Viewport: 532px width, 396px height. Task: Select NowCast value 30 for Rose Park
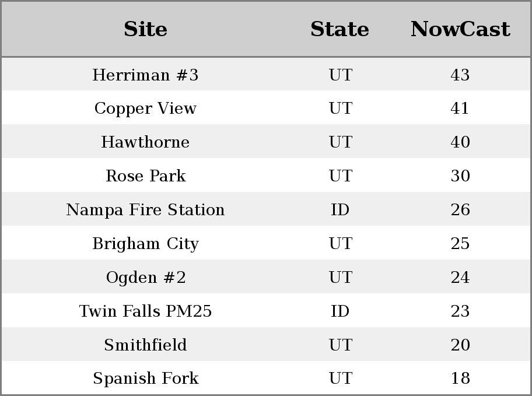pyautogui.click(x=460, y=176)
